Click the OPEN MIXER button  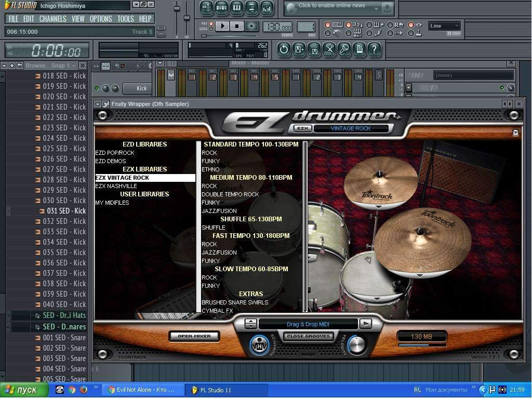pyautogui.click(x=194, y=336)
